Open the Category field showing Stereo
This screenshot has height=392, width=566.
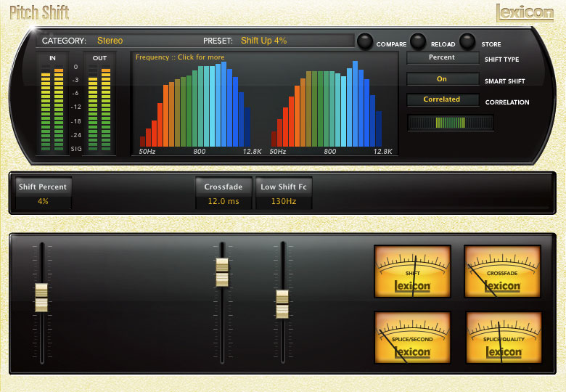tap(110, 41)
